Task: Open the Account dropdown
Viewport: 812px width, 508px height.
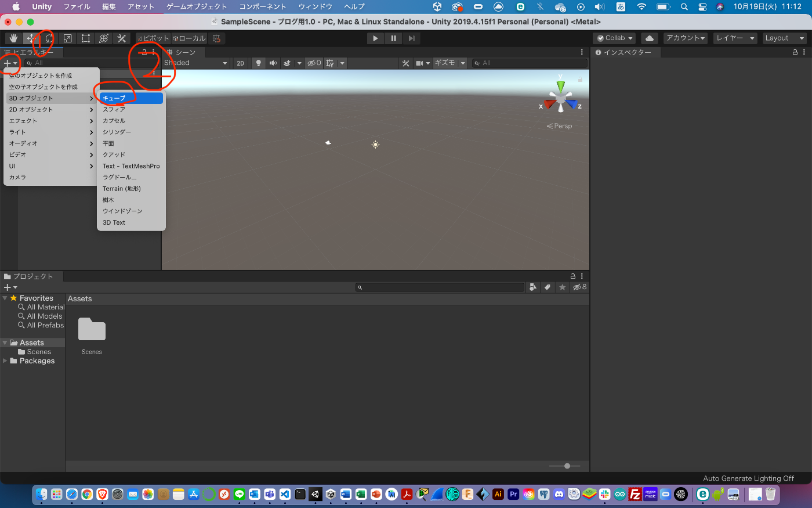Action: [686, 38]
